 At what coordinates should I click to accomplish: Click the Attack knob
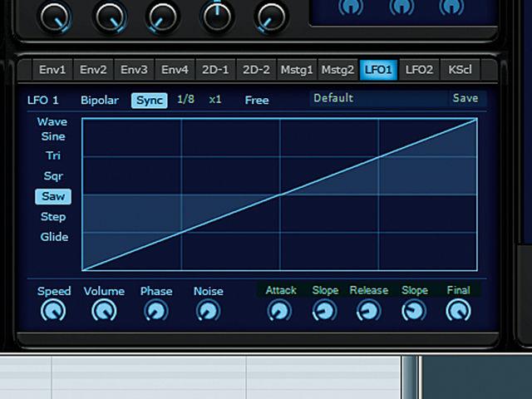279,311
